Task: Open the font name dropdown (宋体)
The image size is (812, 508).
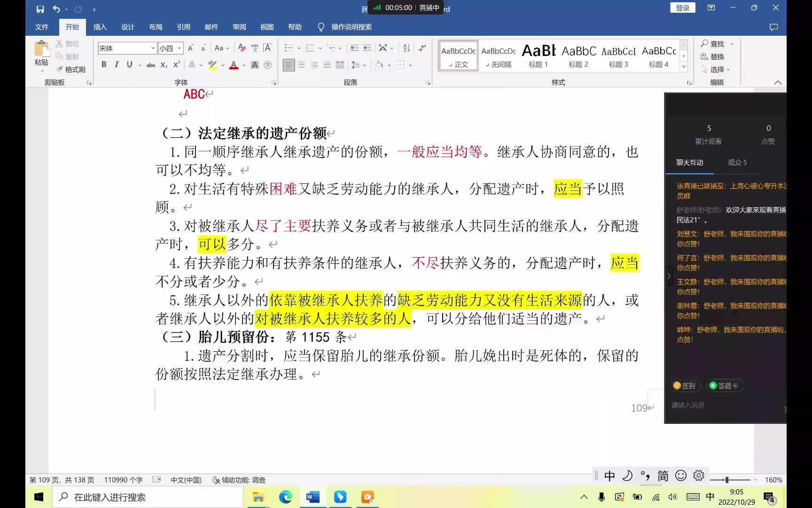Action: click(153, 48)
